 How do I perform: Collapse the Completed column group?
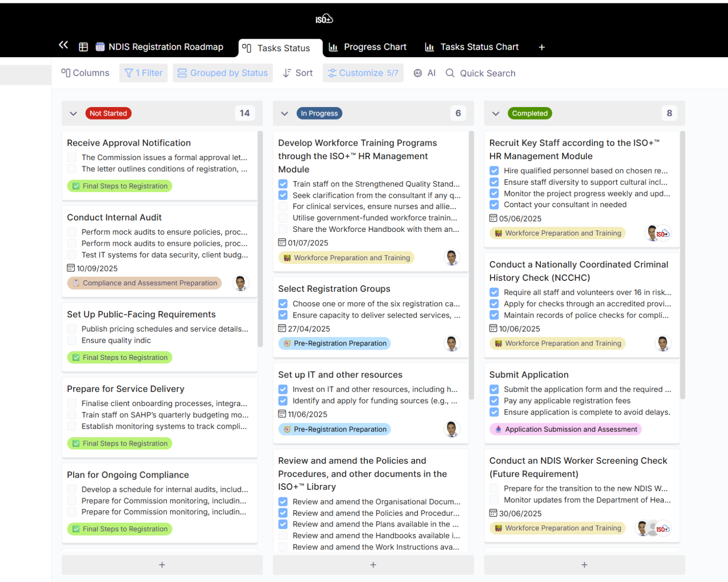tap(496, 114)
